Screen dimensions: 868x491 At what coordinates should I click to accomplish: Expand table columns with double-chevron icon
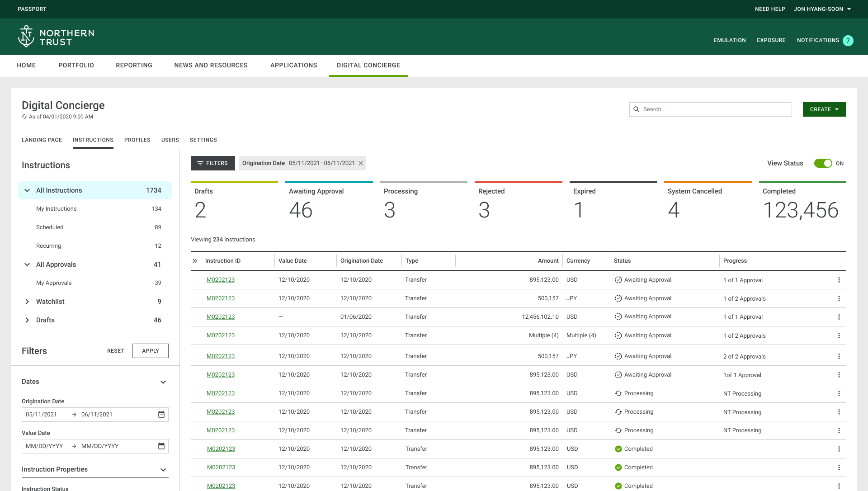click(x=195, y=261)
